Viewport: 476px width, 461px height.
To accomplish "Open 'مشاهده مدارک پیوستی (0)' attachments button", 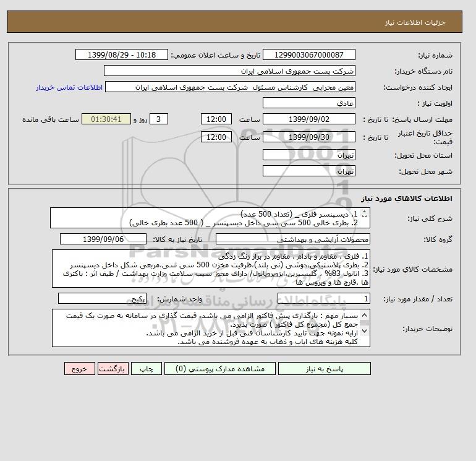I will click(220, 369).
